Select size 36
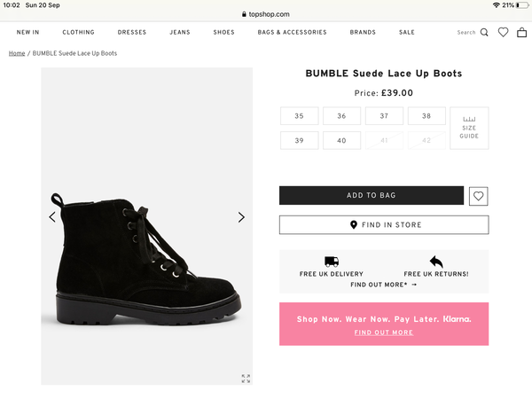 [341, 116]
